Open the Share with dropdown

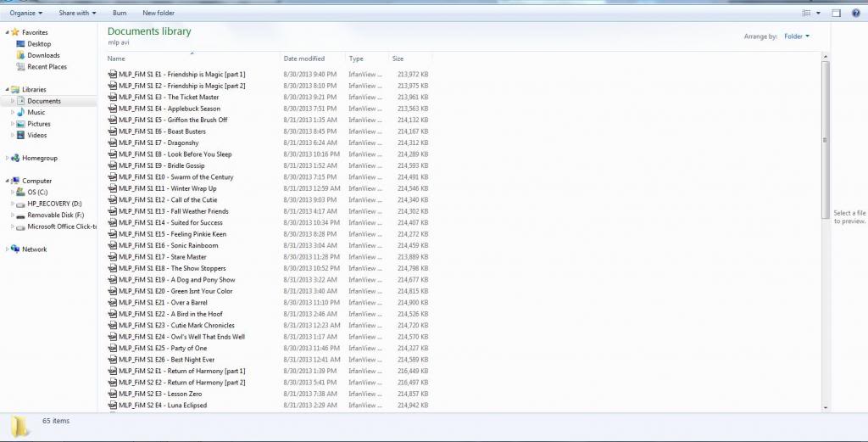click(77, 13)
